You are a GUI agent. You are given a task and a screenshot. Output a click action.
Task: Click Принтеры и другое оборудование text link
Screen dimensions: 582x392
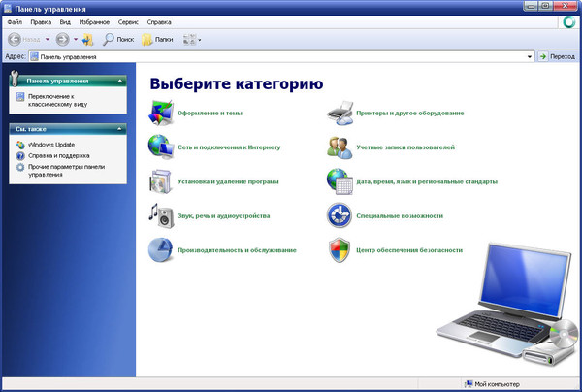pyautogui.click(x=409, y=113)
